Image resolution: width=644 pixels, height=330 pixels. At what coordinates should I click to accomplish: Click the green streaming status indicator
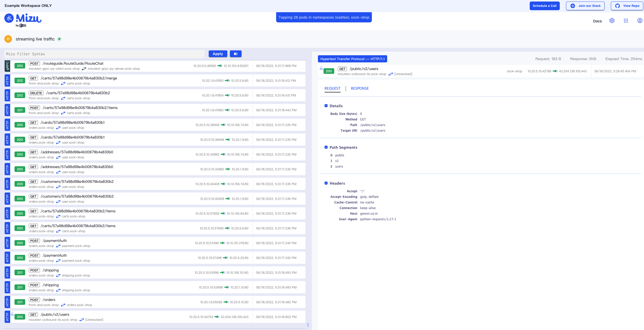[59, 39]
